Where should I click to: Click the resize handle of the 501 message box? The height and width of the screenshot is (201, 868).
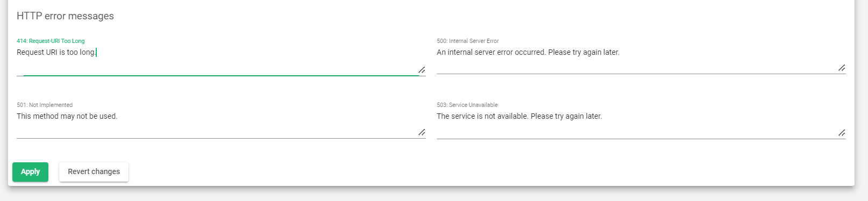pos(422,132)
